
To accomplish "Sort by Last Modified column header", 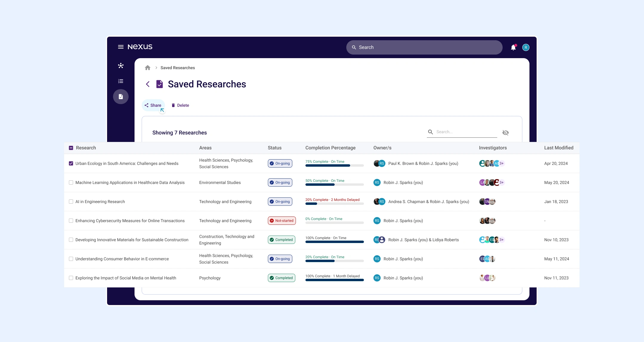I will (x=559, y=148).
